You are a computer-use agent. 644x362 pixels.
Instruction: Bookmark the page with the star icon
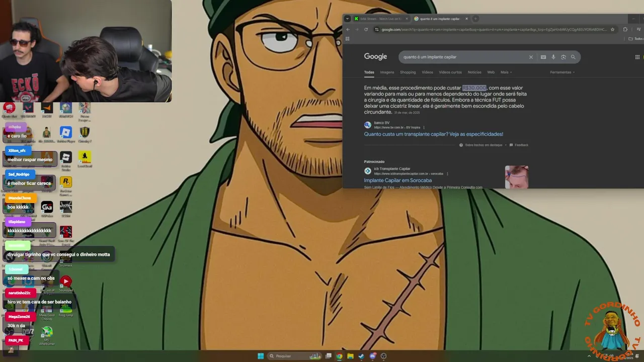[612, 30]
